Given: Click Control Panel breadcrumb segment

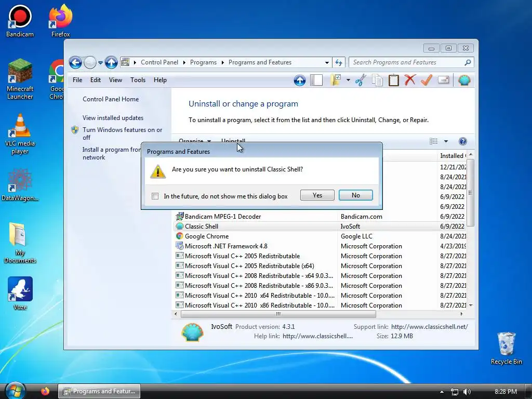Looking at the screenshot, I should point(159,62).
